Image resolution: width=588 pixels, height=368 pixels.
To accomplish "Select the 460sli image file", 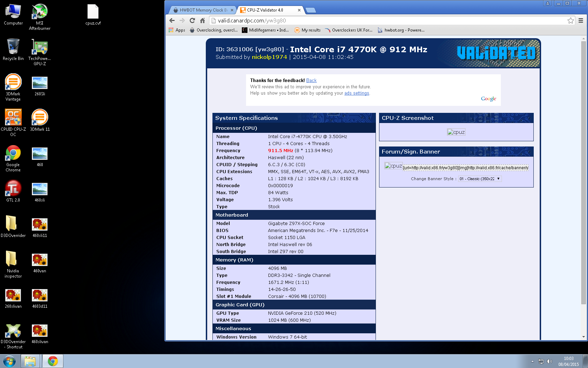I will pos(40,192).
